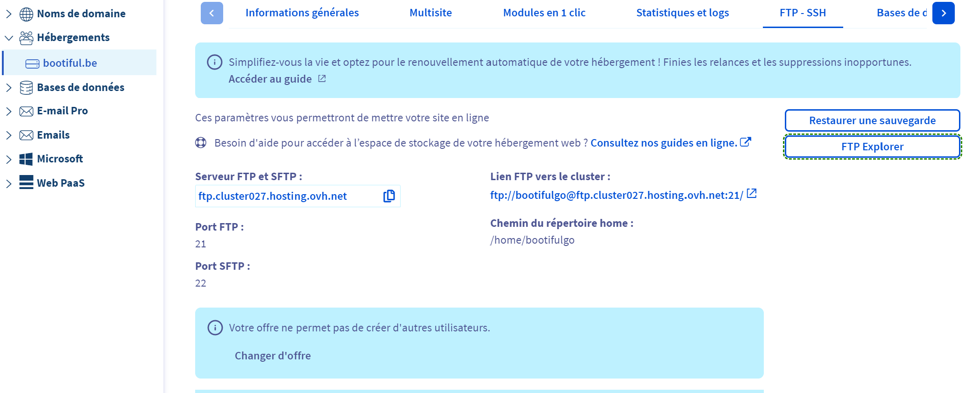Open the Modules en 1 clic tab
The height and width of the screenshot is (393, 980).
[x=544, y=13]
